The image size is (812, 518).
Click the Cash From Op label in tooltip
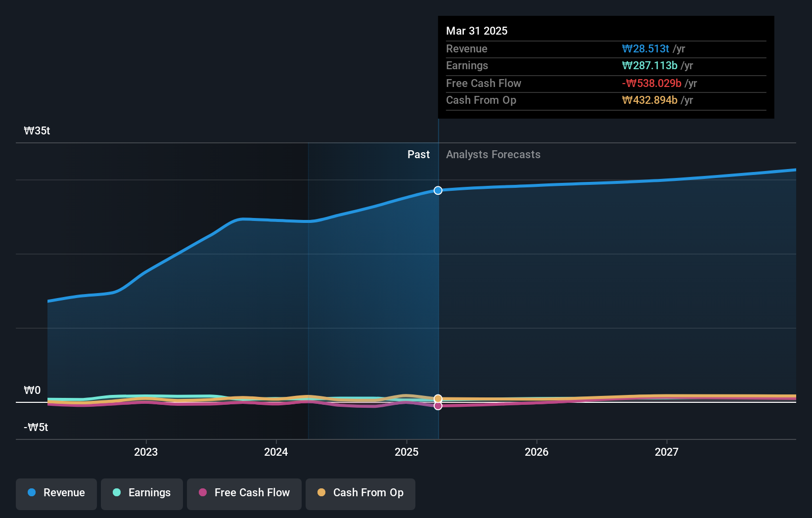[x=481, y=100]
